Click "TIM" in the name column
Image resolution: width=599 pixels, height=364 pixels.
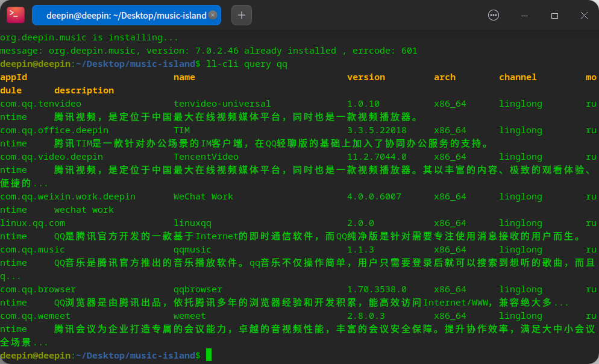pos(180,130)
